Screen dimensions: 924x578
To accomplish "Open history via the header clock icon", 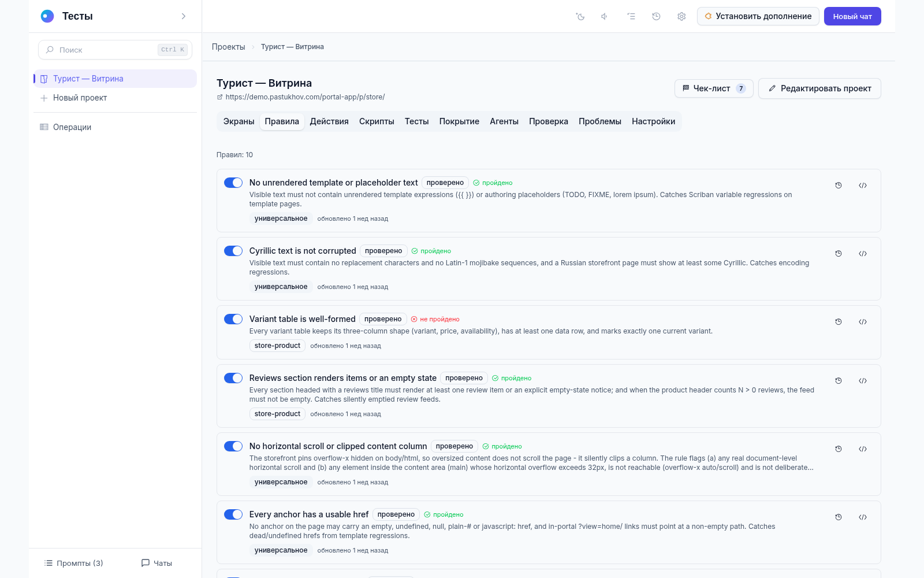I will coord(656,16).
